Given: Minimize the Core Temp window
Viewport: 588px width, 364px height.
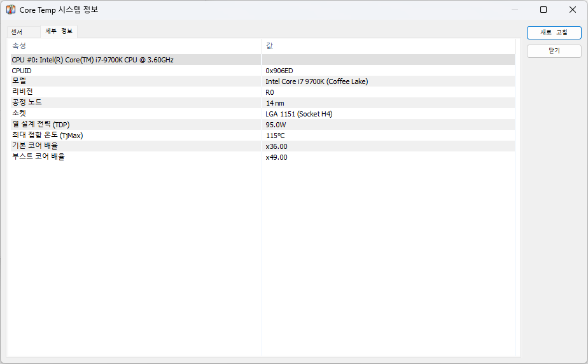Looking at the screenshot, I should pos(514,10).
